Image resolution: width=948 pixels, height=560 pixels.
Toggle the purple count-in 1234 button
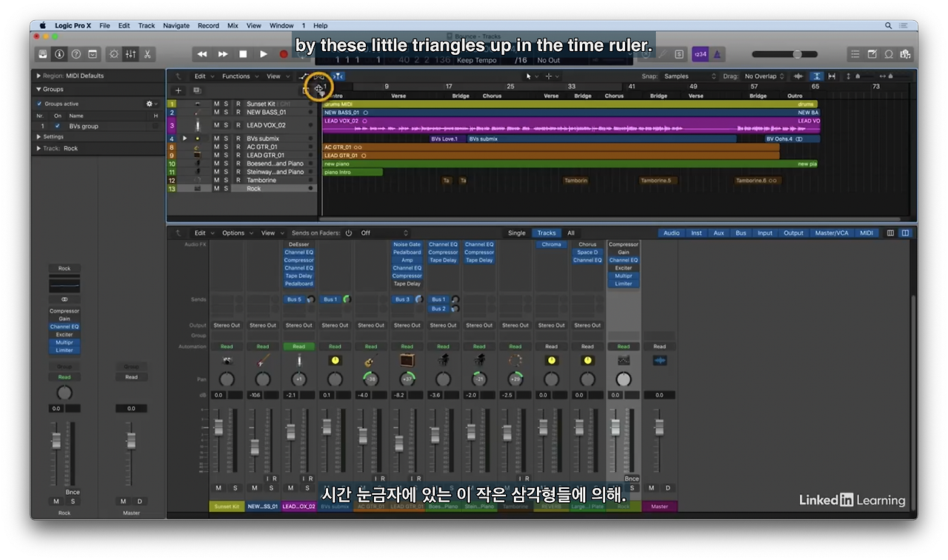pos(700,54)
